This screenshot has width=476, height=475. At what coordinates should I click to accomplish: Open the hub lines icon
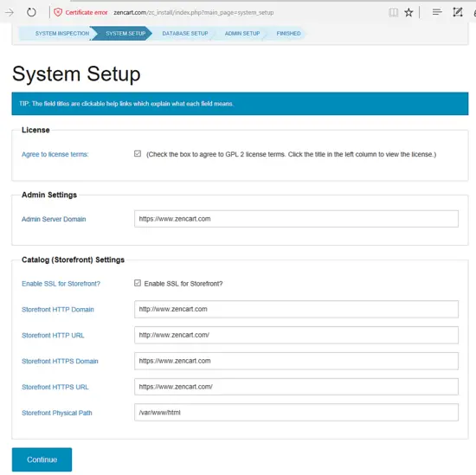point(437,12)
